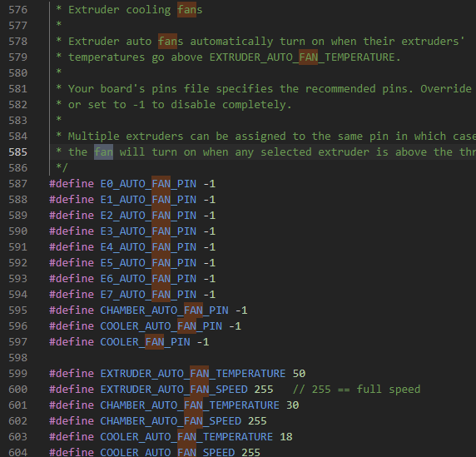476x457 pixels.
Task: Click line number 585 in the gutter
Action: coord(18,152)
